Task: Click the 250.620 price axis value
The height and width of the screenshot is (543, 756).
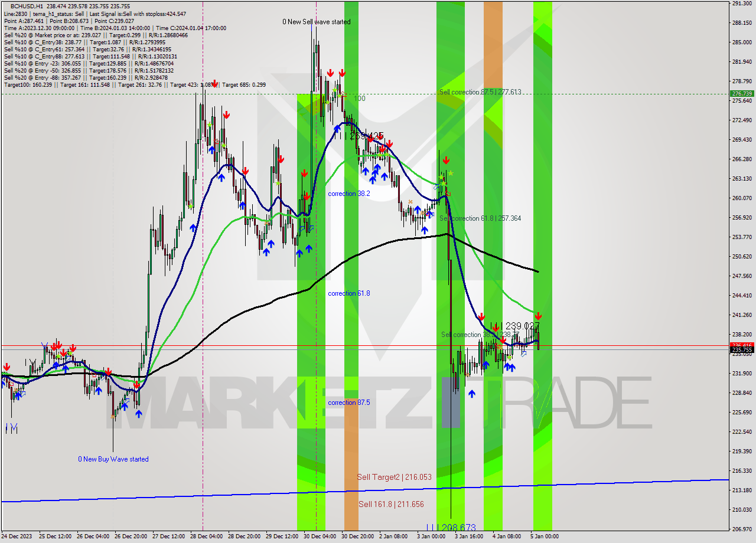Action: pos(742,256)
